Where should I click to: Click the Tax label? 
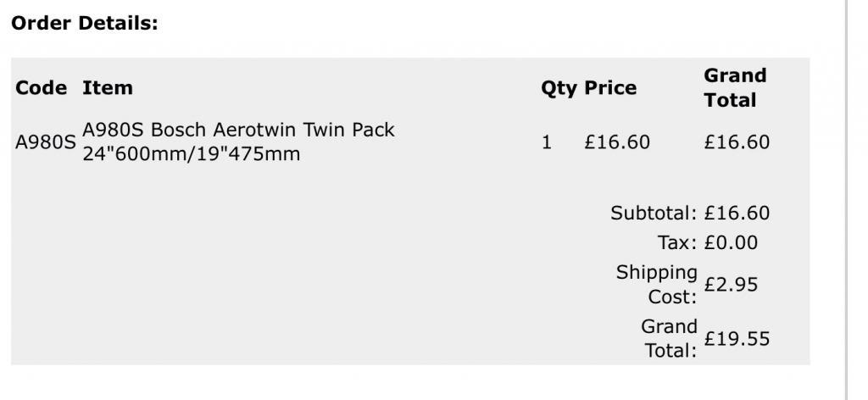coord(677,243)
